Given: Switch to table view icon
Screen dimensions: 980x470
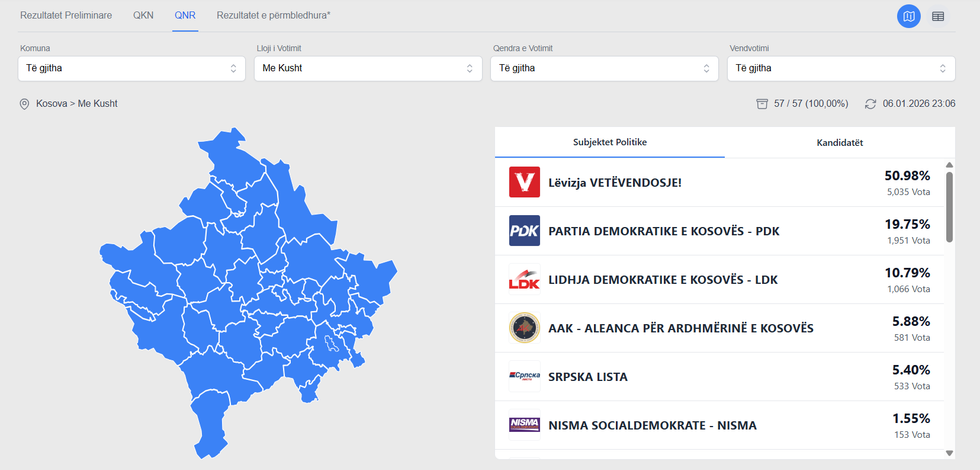Looking at the screenshot, I should pyautogui.click(x=938, y=16).
